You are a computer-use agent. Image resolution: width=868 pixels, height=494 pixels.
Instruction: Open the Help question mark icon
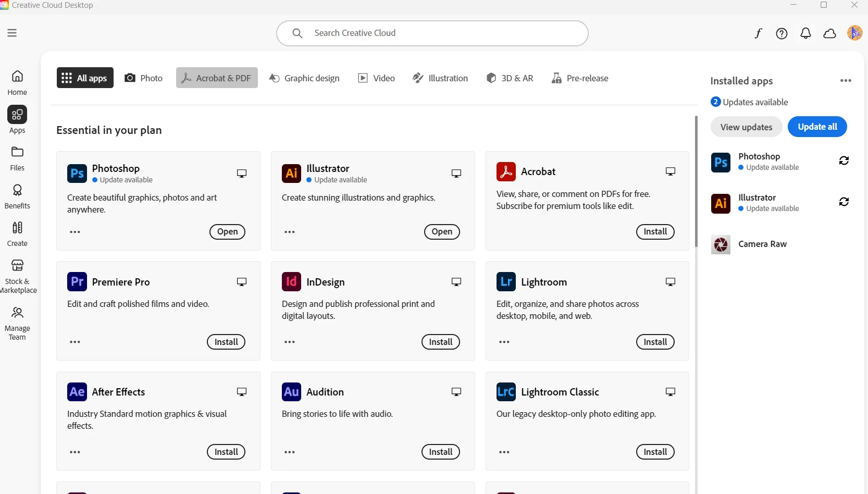point(782,33)
